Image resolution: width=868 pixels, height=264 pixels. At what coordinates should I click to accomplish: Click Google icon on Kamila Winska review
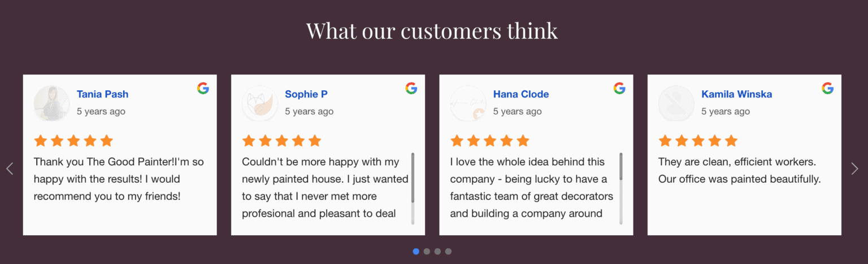click(828, 88)
